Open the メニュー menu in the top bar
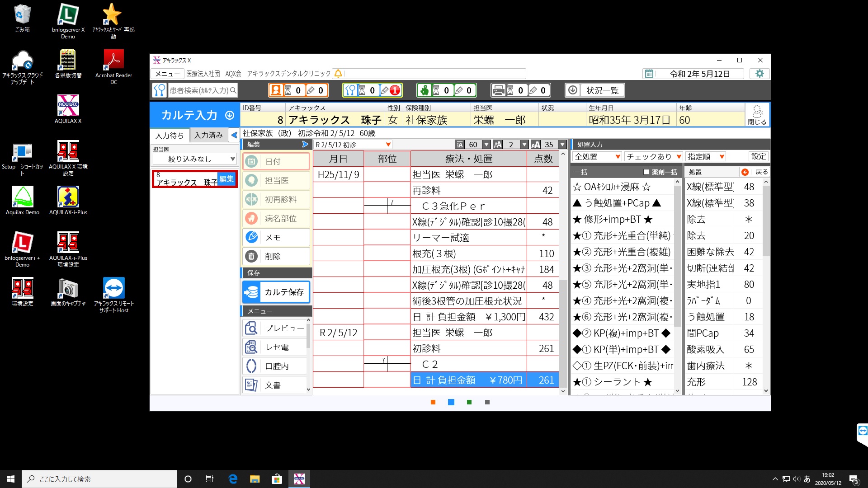868x488 pixels. pos(167,74)
